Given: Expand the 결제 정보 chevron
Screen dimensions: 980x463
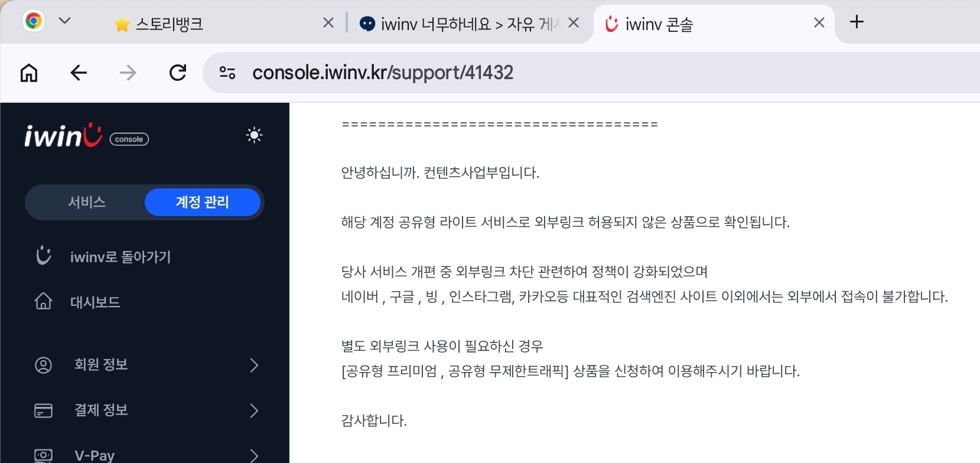Looking at the screenshot, I should tap(254, 410).
